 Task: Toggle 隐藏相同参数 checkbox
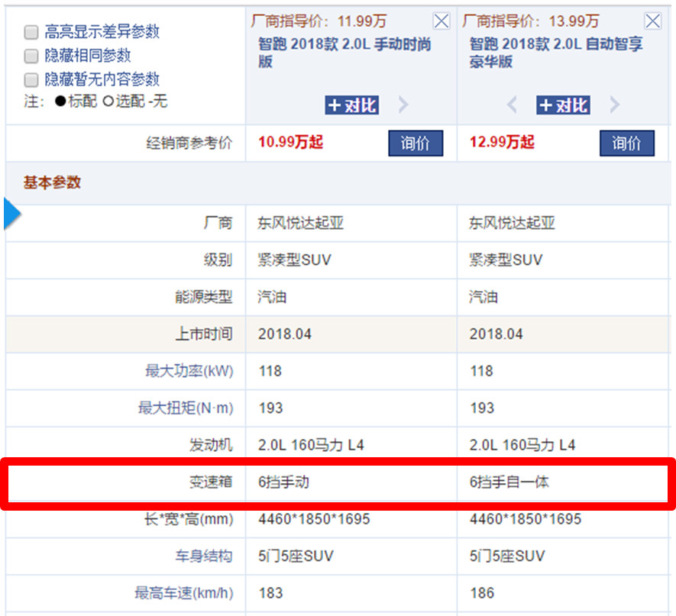[31, 56]
